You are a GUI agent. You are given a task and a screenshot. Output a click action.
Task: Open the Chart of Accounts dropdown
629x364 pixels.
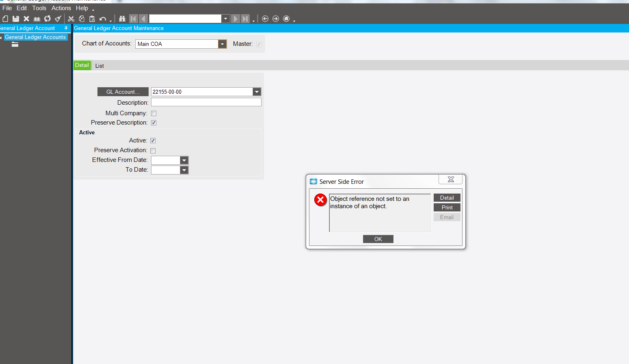tap(222, 44)
